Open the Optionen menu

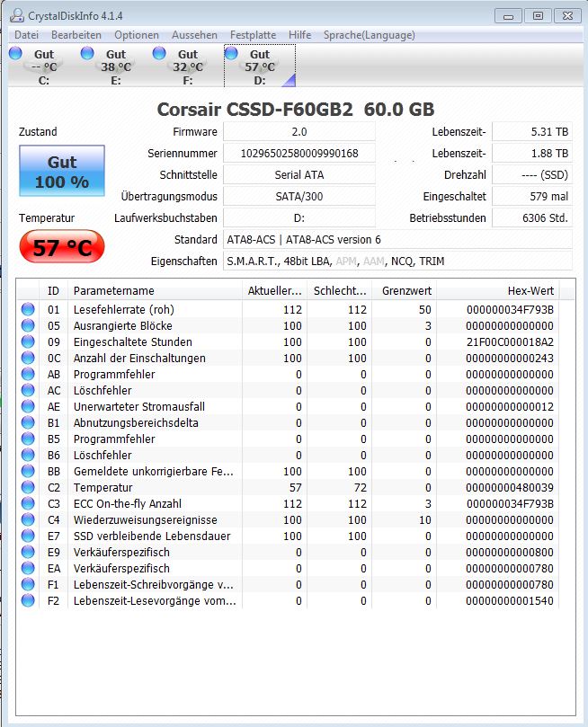click(x=137, y=35)
